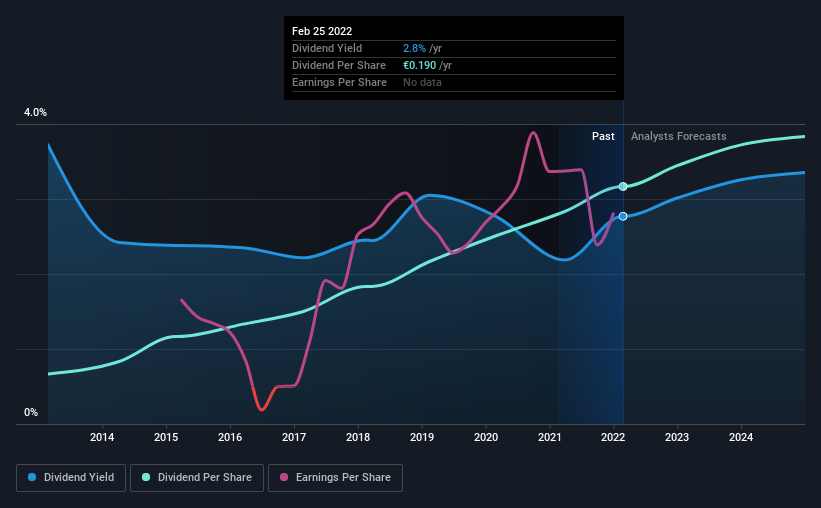821x508 pixels.
Task: Click the 2019 x-axis label
Action: [422, 437]
